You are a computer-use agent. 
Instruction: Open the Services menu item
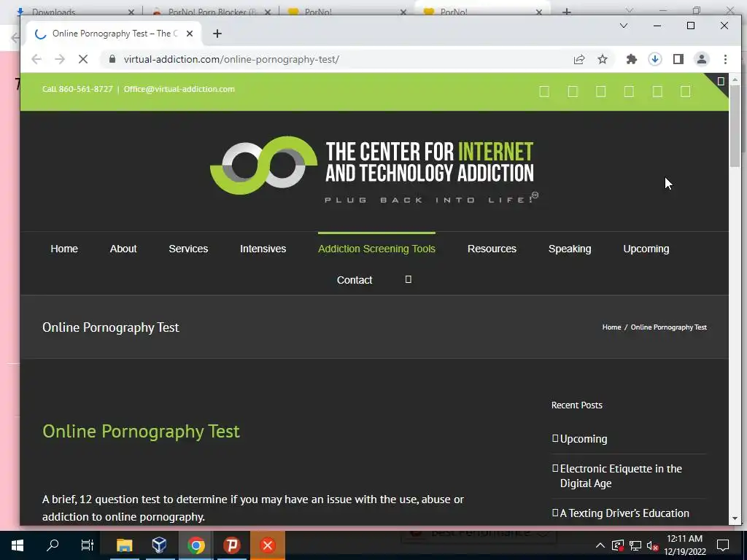(188, 249)
